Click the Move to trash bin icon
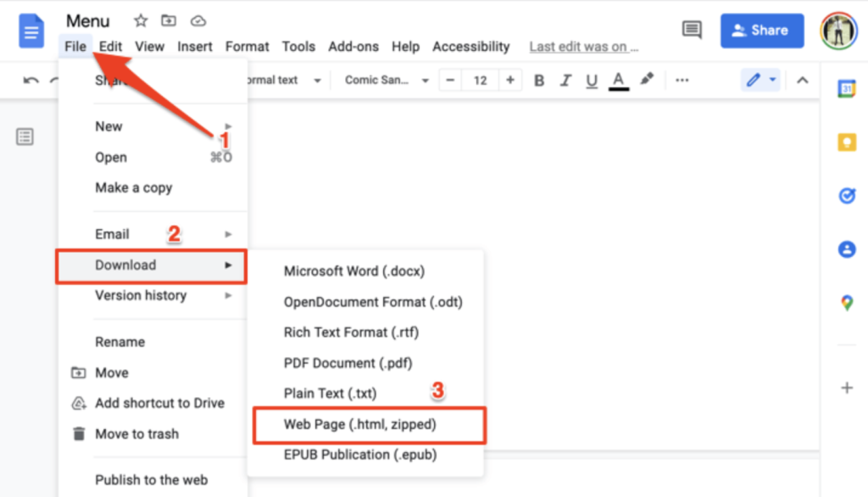The width and height of the screenshot is (868, 497). point(79,434)
